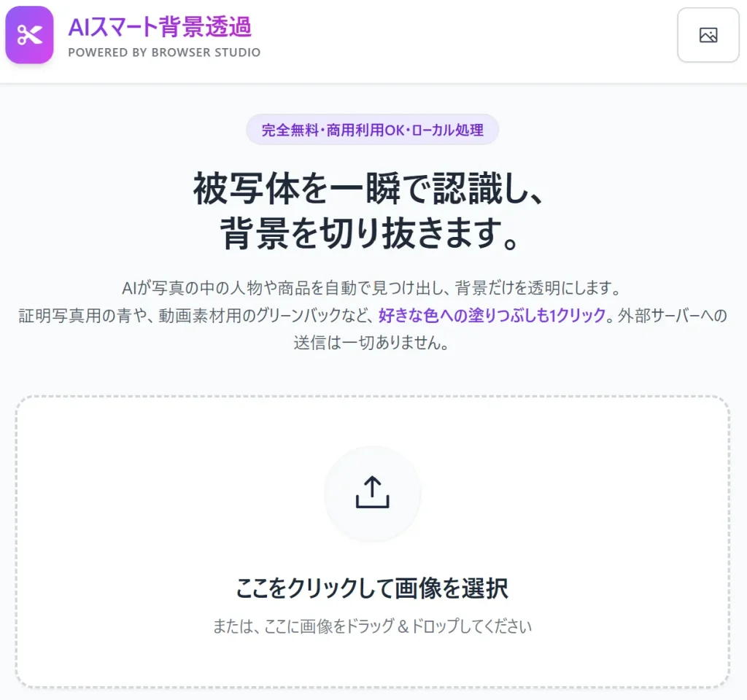Click the text 送信は一切ありません。
747x700 pixels.
coord(371,343)
